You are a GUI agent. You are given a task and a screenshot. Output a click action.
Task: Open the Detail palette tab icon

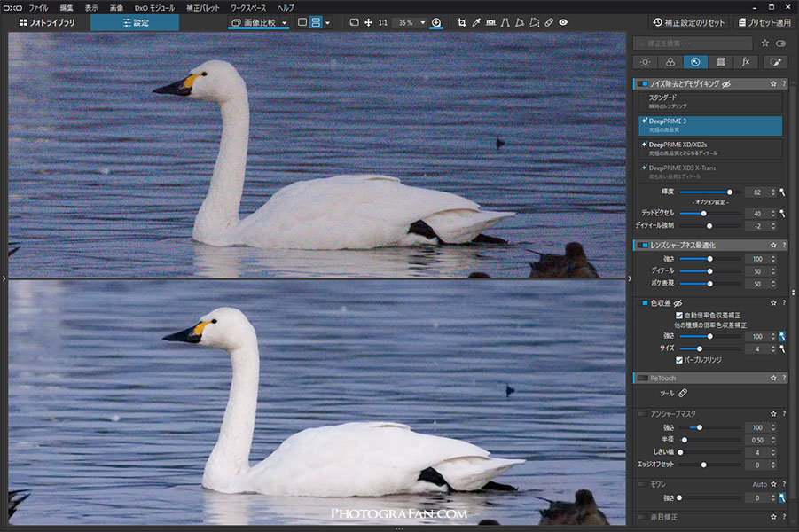coord(695,62)
